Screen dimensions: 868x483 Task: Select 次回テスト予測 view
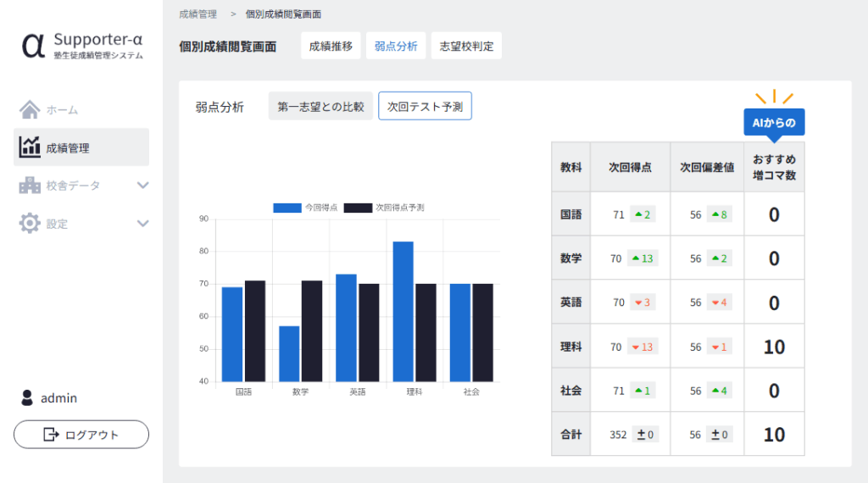coord(426,106)
